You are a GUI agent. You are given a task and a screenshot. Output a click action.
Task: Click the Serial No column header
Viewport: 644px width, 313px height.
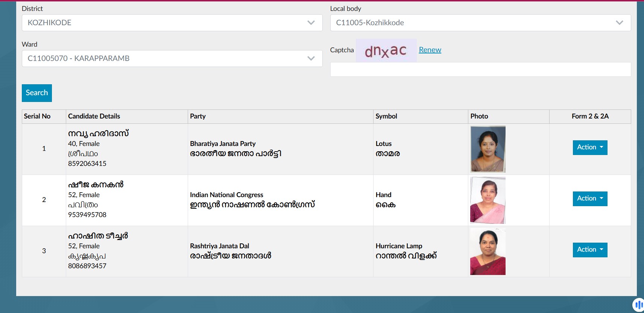[x=37, y=116]
